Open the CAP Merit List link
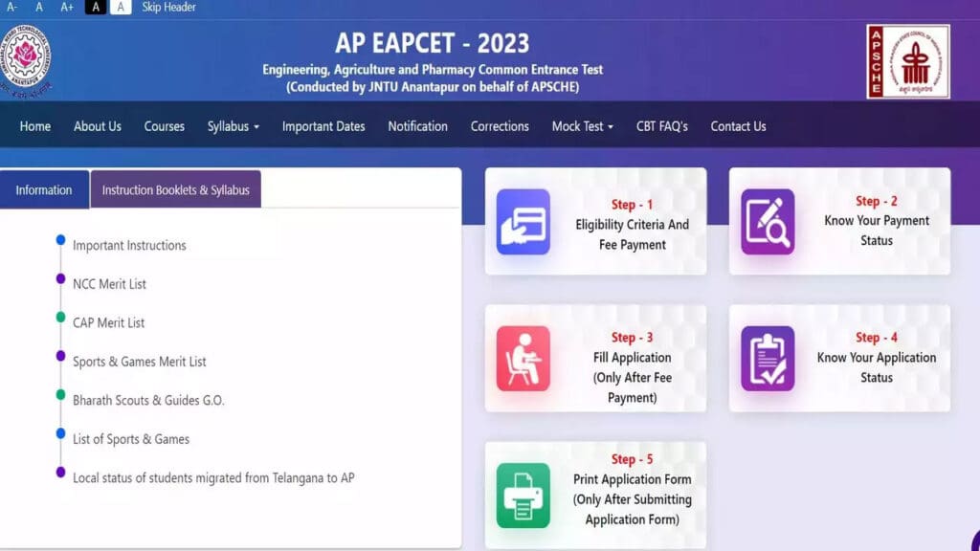 coord(109,323)
